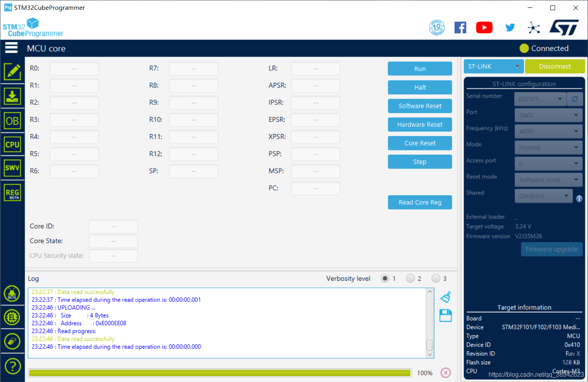
Task: Click the Core Reset button
Action: (420, 143)
